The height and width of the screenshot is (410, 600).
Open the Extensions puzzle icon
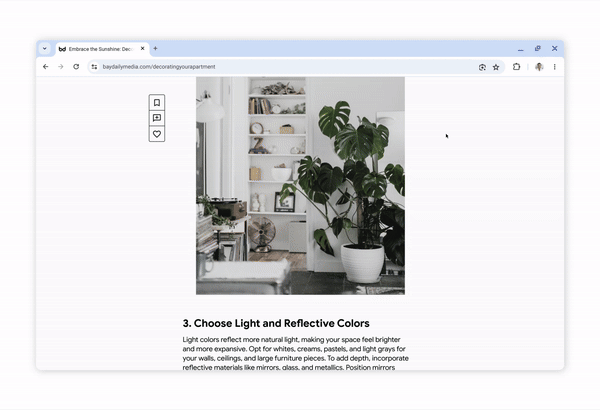(x=516, y=67)
